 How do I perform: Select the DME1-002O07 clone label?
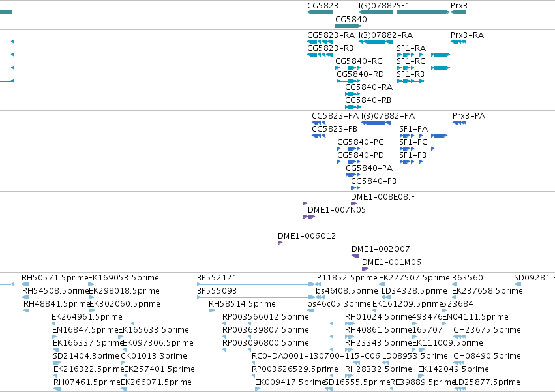380,249
